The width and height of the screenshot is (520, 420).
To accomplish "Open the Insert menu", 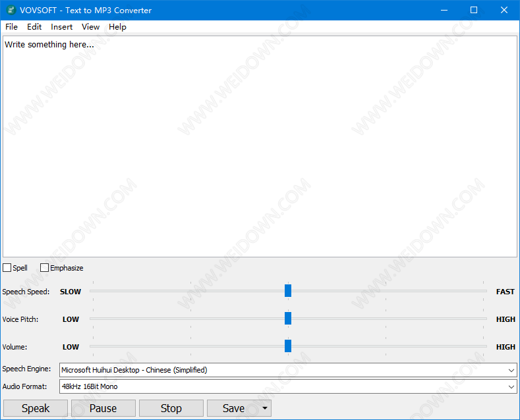I will click(61, 27).
